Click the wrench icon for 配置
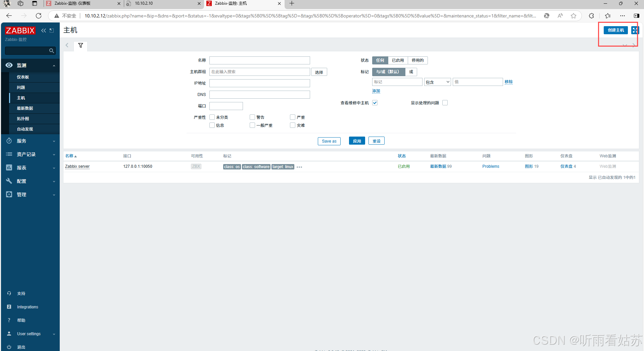The height and width of the screenshot is (351, 644). [9, 181]
